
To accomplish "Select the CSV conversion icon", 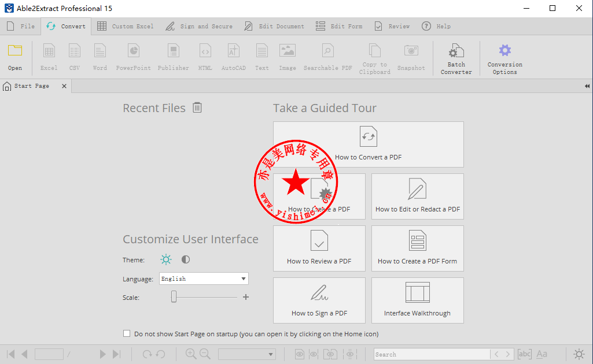I will point(75,51).
